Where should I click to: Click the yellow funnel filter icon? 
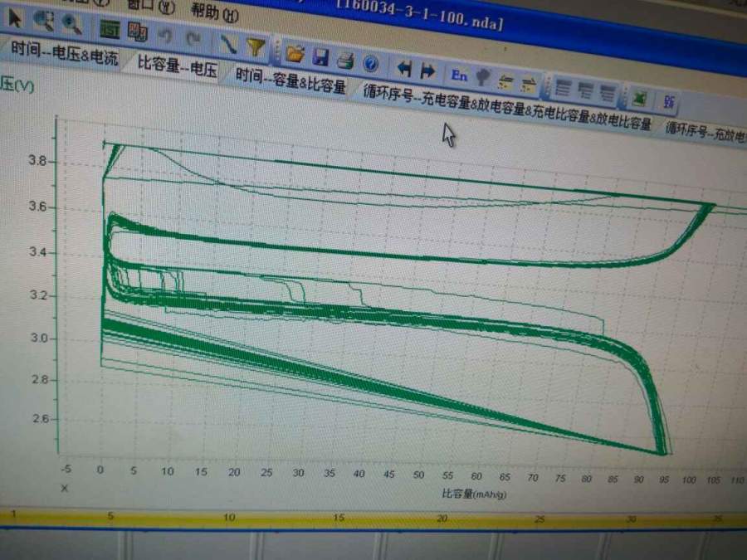pyautogui.click(x=256, y=47)
